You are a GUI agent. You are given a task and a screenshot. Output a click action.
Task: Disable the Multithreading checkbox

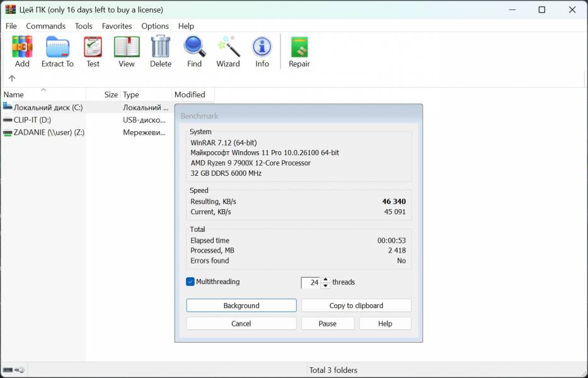point(190,282)
